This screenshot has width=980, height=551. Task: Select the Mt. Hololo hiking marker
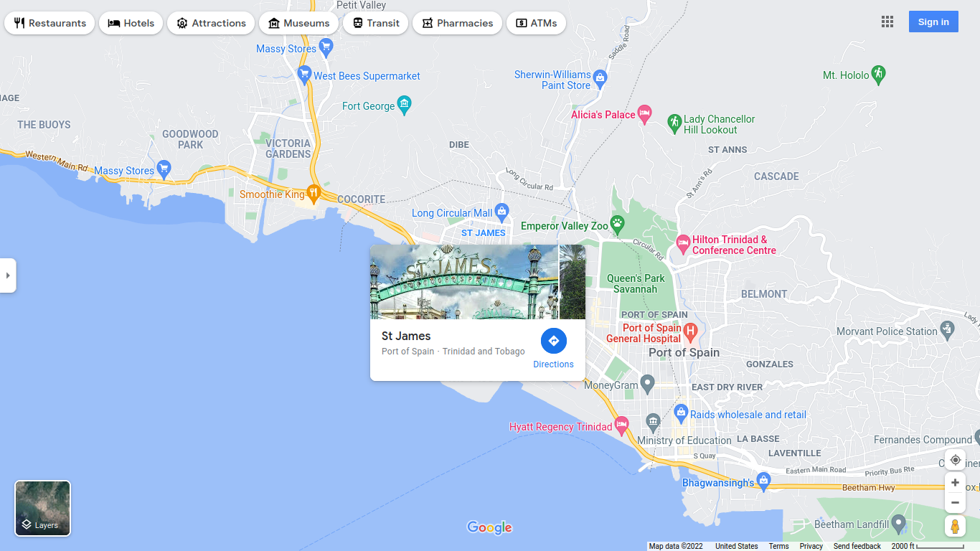pyautogui.click(x=879, y=73)
